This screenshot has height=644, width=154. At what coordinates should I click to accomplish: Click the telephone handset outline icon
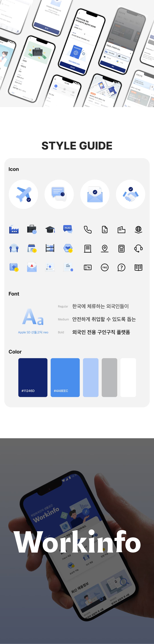[x=88, y=230]
